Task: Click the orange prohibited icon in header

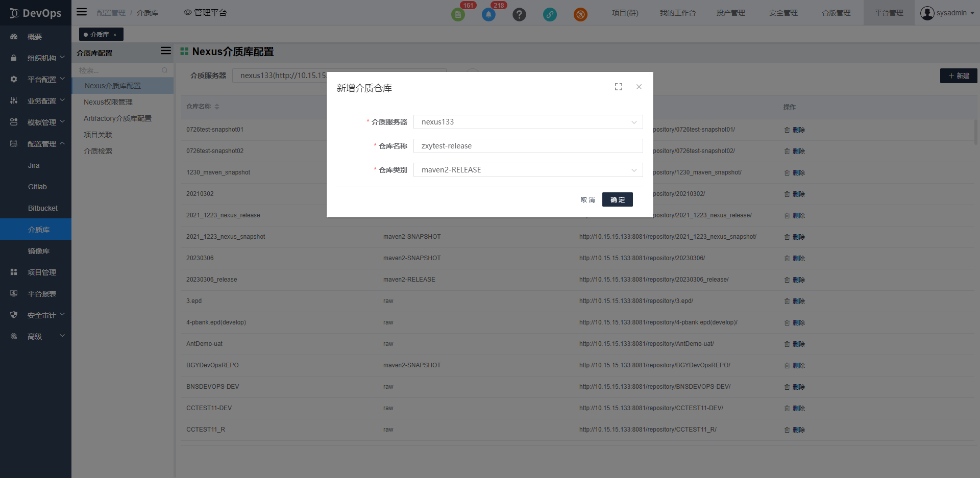Action: [580, 14]
